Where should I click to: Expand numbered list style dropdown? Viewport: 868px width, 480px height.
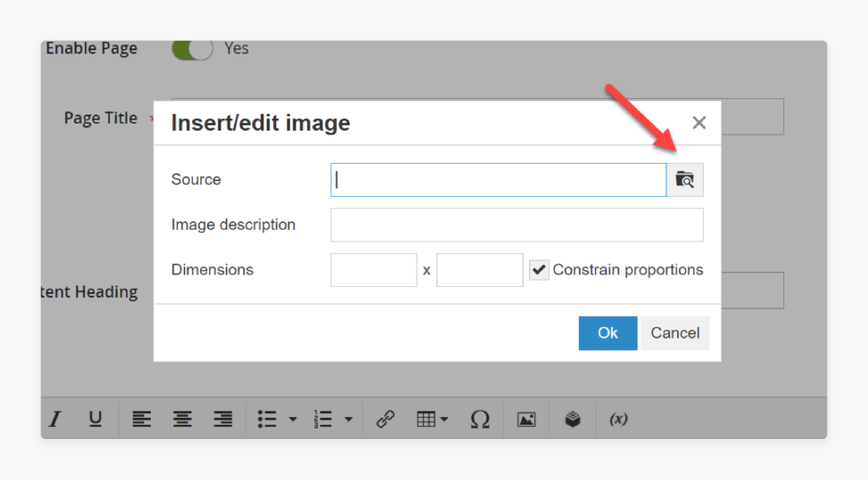[348, 419]
